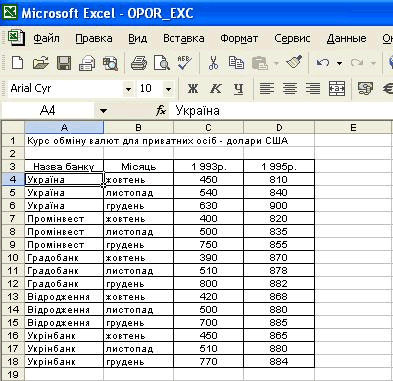Open Print Preview with the magnifier page icon
Screen dimensions: 393x381
162,63
